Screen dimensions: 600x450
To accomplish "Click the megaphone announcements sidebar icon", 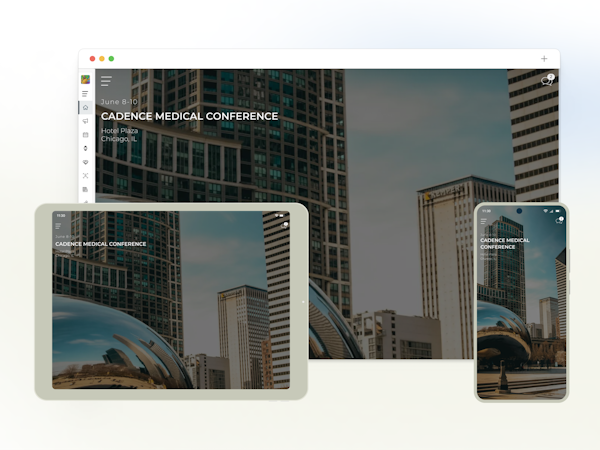I will [x=85, y=121].
